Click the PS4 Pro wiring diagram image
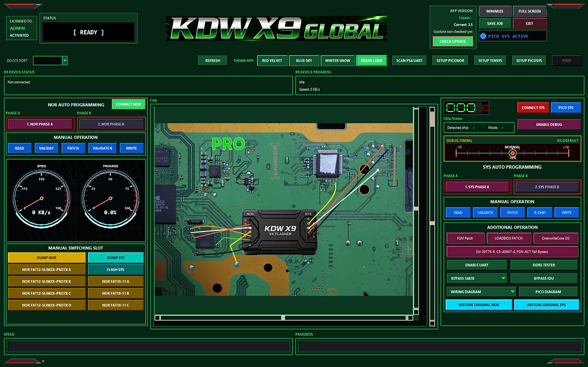Viewport: 588px width, 367px height. 283,209
